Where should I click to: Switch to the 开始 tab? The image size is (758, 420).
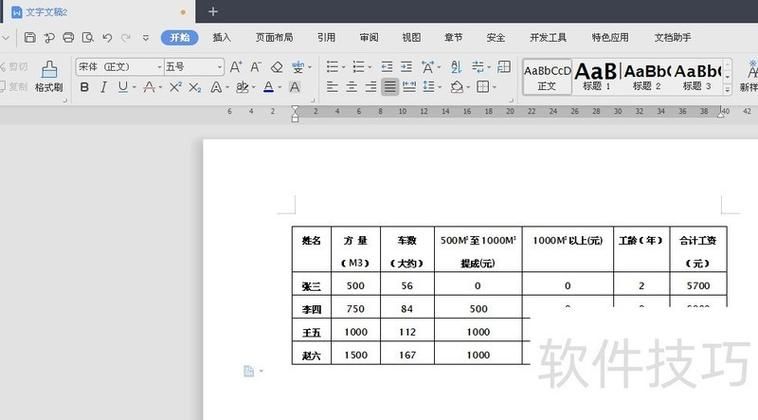pyautogui.click(x=179, y=38)
